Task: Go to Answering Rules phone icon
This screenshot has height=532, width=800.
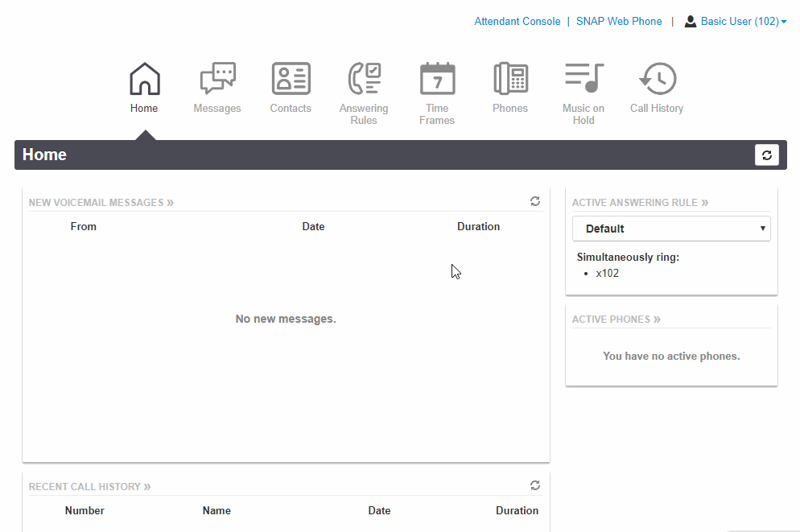Action: click(x=364, y=80)
